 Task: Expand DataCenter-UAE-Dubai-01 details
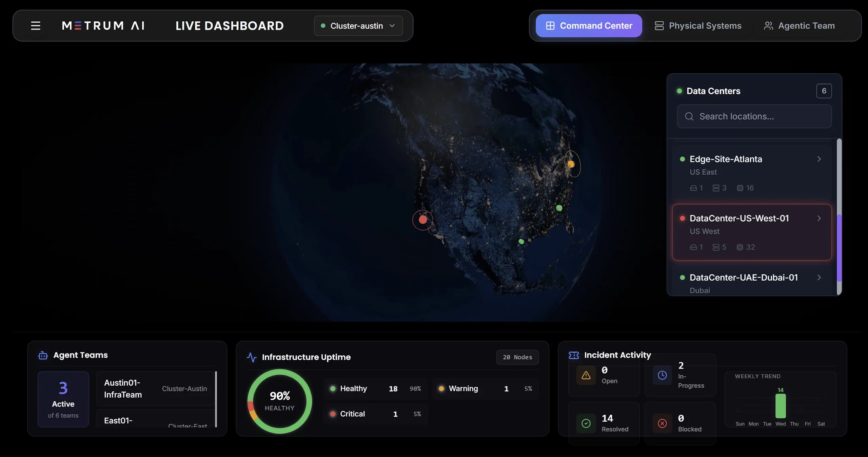[x=820, y=278]
